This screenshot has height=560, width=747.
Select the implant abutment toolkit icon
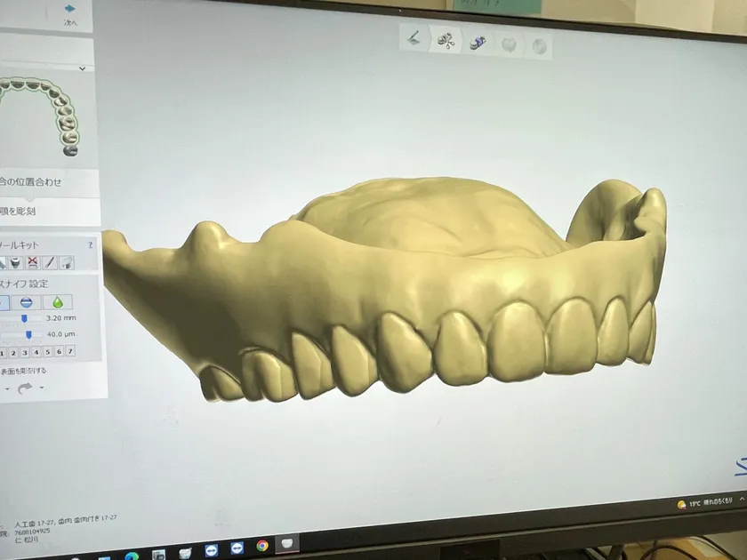16,262
